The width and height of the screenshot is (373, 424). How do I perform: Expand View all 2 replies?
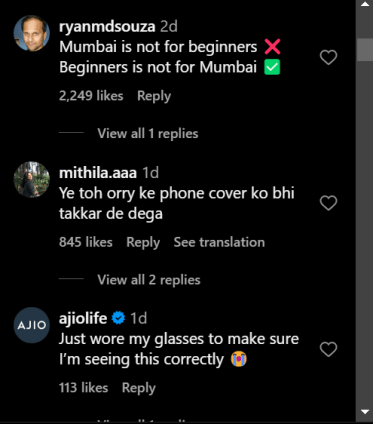(149, 280)
